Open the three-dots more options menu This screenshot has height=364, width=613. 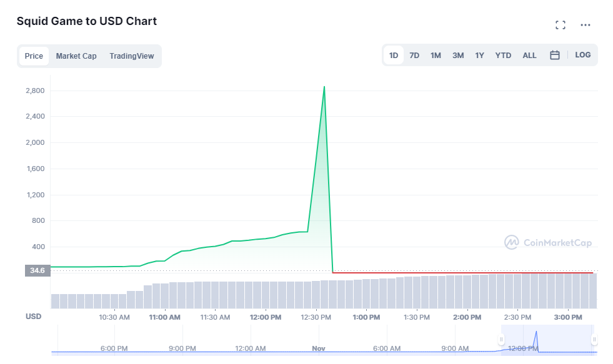coord(586,25)
